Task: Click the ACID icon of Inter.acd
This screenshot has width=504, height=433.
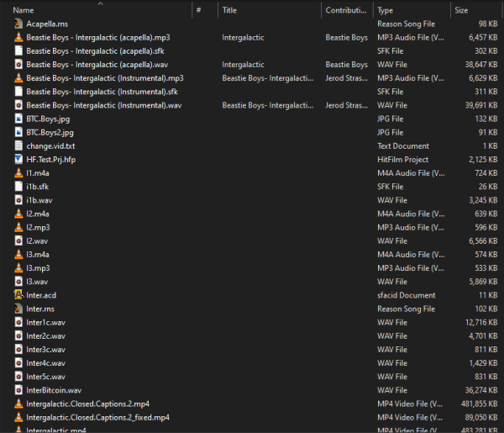Action: pos(18,295)
